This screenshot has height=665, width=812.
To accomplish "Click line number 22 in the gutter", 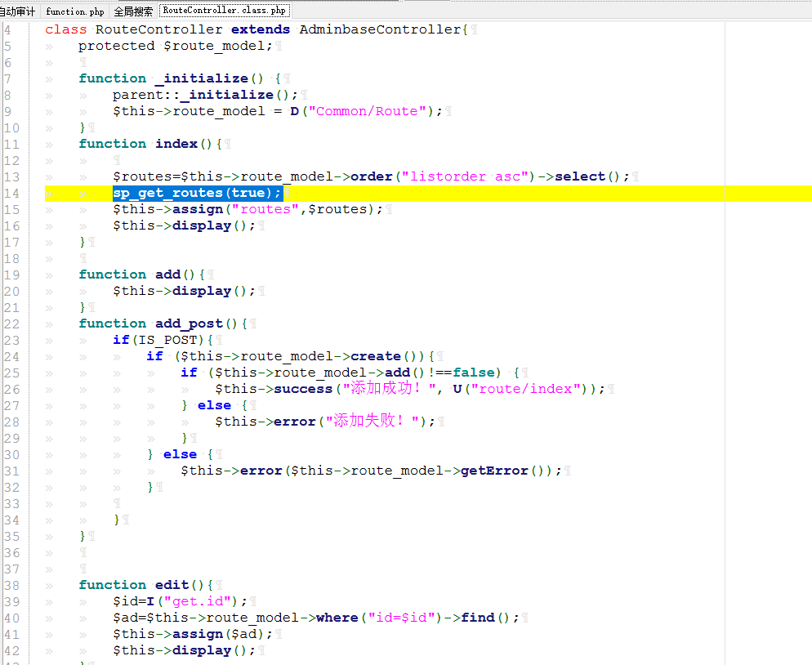I will point(11,324).
